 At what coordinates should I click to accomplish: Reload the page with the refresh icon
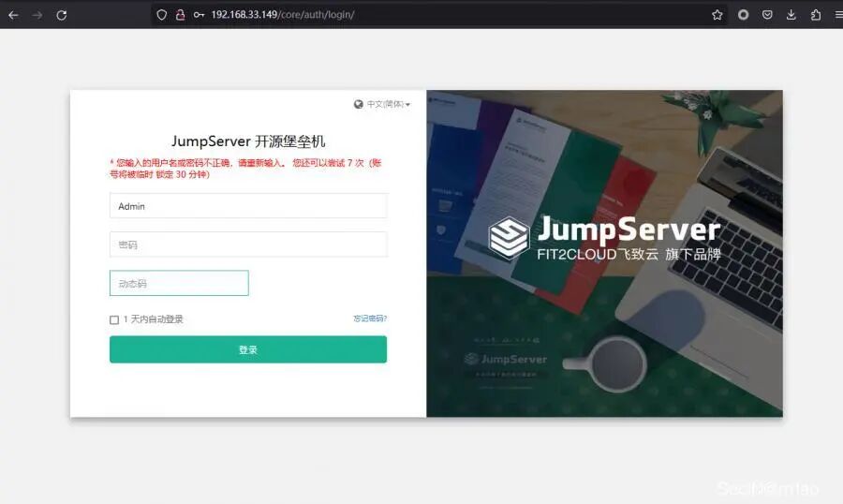coord(61,15)
